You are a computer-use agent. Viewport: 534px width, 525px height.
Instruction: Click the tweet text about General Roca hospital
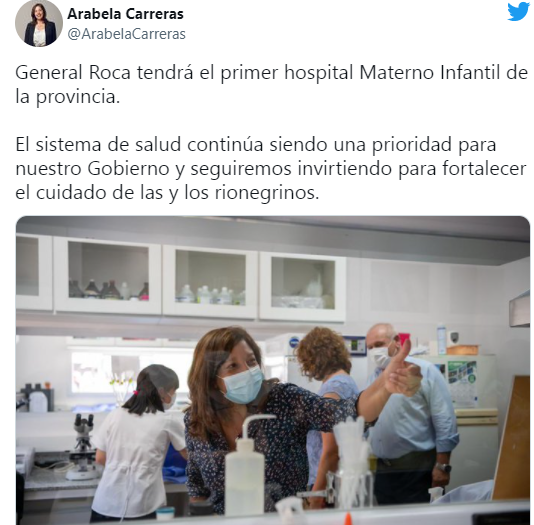pos(271,84)
